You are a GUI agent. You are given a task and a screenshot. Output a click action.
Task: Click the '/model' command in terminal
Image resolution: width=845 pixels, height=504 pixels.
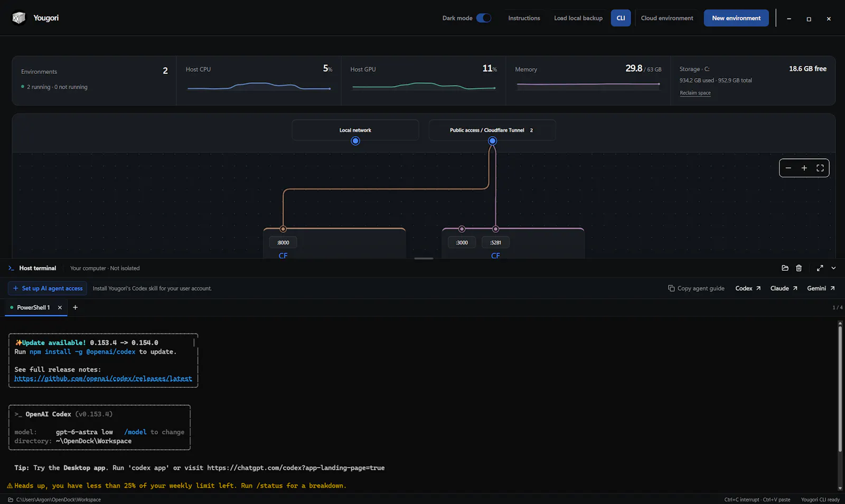click(135, 432)
